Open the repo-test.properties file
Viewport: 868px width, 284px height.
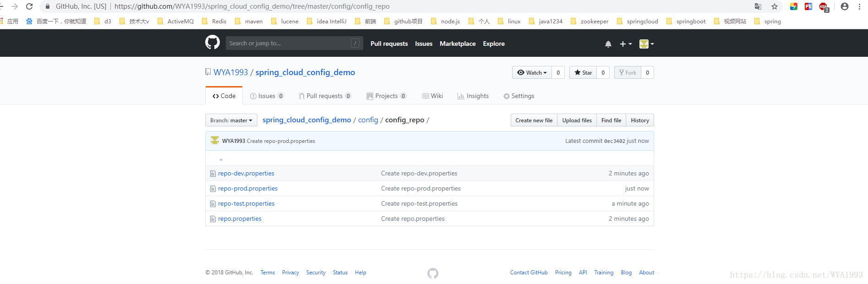point(246,203)
